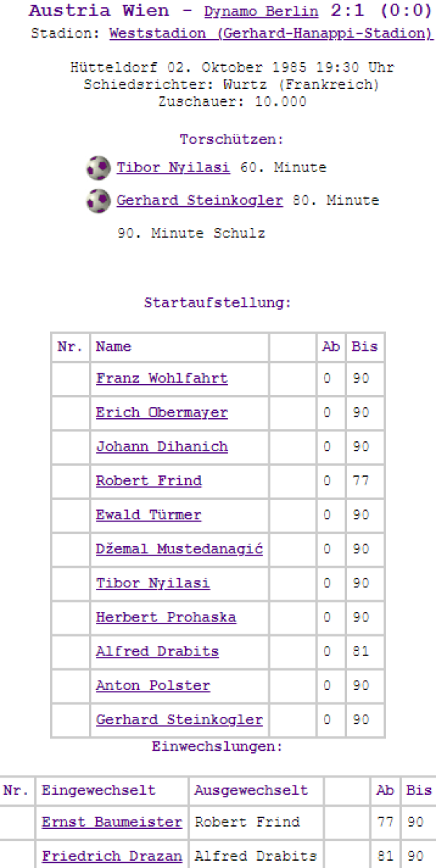
Task: Select Anton Polster from the lineup
Action: (x=153, y=686)
